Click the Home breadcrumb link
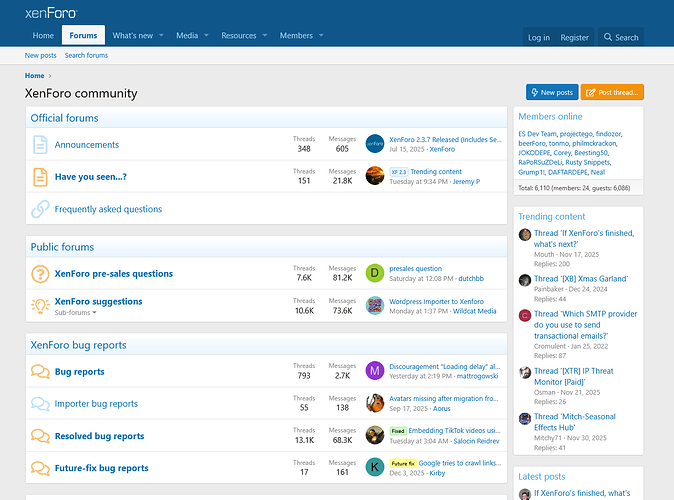 (34, 76)
